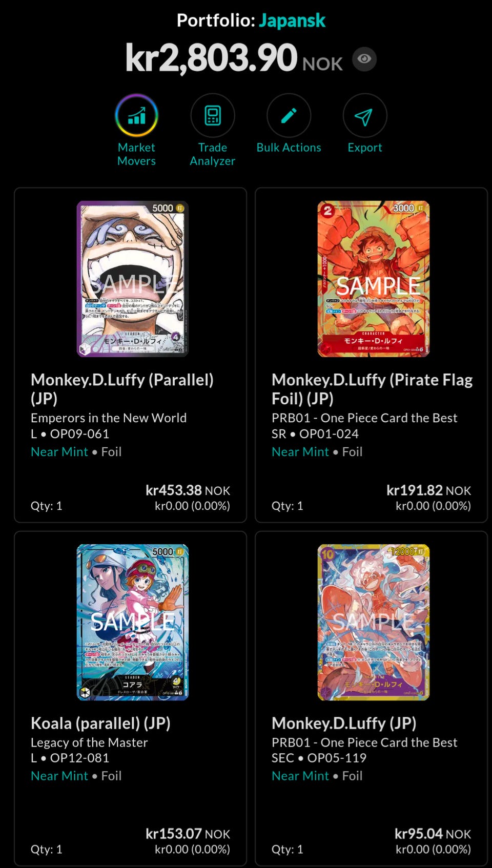The image size is (492, 868).
Task: Toggle portfolio value visibility eye icon
Action: pos(364,59)
